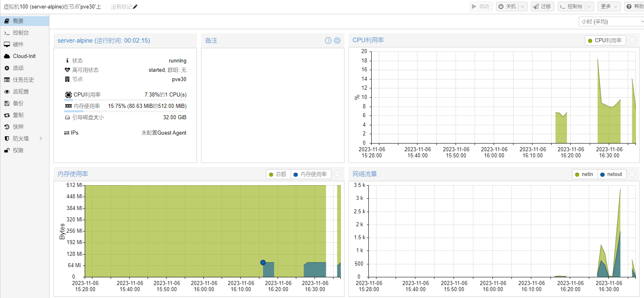Open the 复制 replication tab
Image resolution: width=644 pixels, height=298 pixels.
25,115
